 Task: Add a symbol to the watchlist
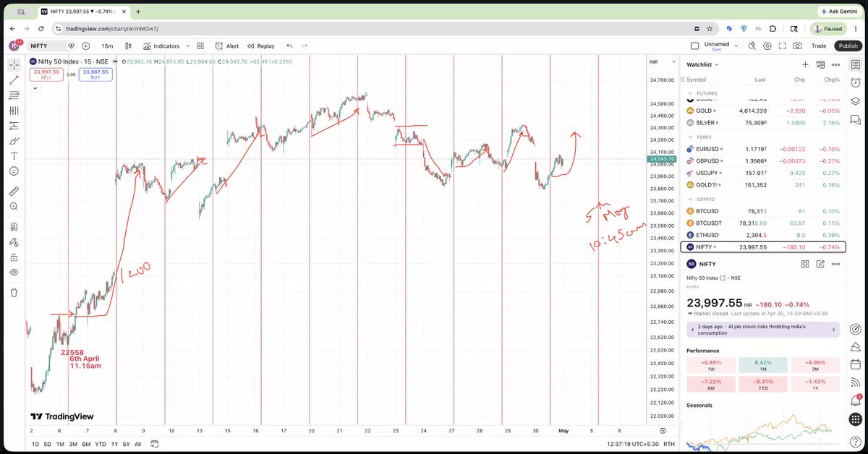tap(804, 65)
